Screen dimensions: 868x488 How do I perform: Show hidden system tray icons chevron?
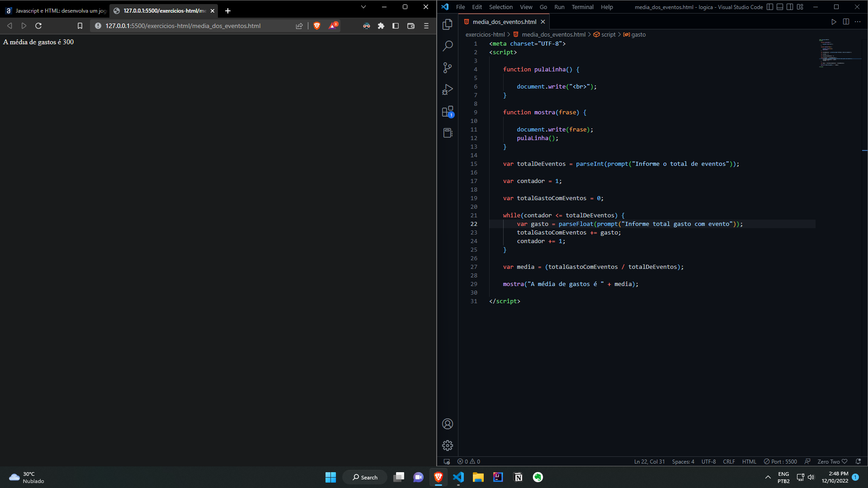tap(768, 477)
